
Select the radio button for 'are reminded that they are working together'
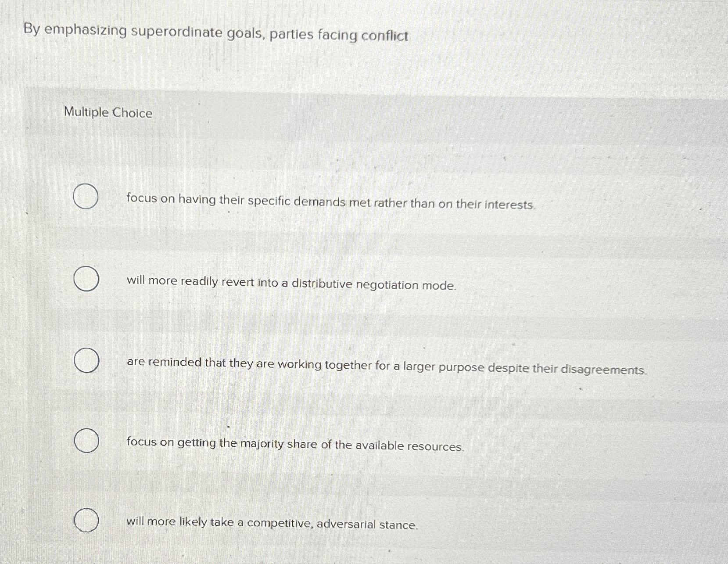(86, 360)
